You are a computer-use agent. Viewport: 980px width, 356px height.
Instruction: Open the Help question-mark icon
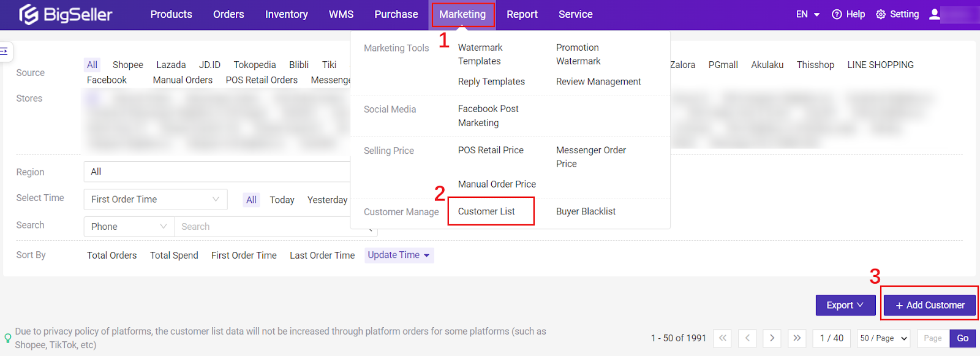coord(837,14)
